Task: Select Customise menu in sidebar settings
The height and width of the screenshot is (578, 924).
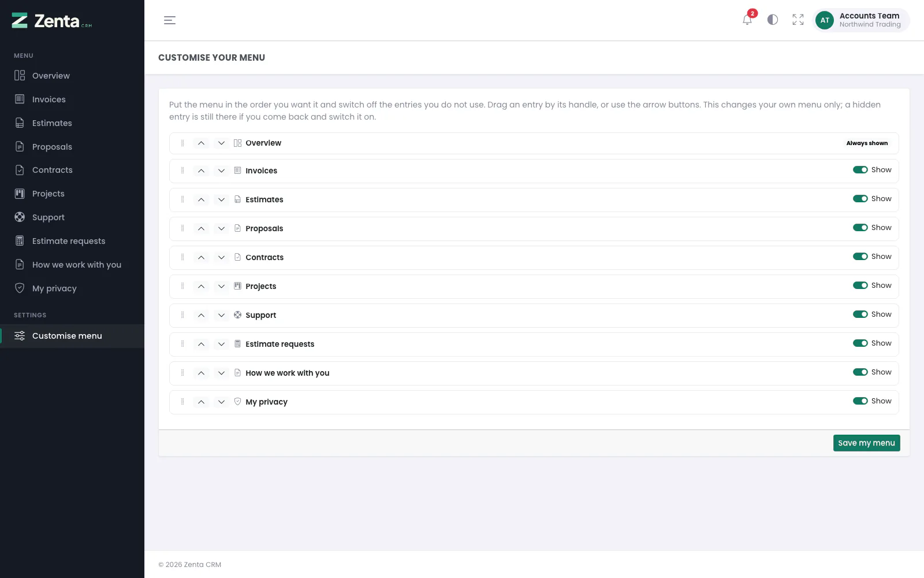Action: (x=72, y=336)
